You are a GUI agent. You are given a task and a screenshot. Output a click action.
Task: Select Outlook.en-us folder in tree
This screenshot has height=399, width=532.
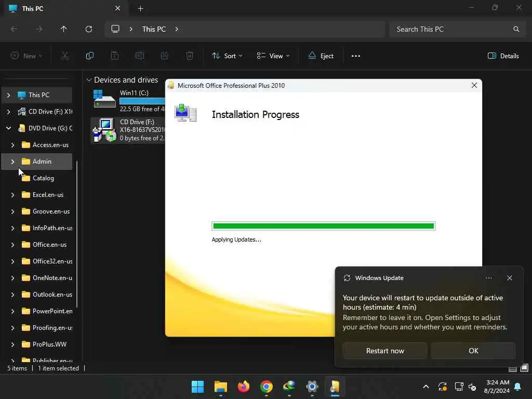(46, 295)
